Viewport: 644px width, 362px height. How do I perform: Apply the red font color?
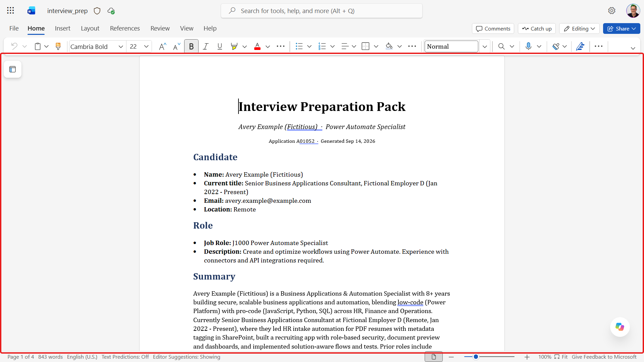(x=257, y=46)
